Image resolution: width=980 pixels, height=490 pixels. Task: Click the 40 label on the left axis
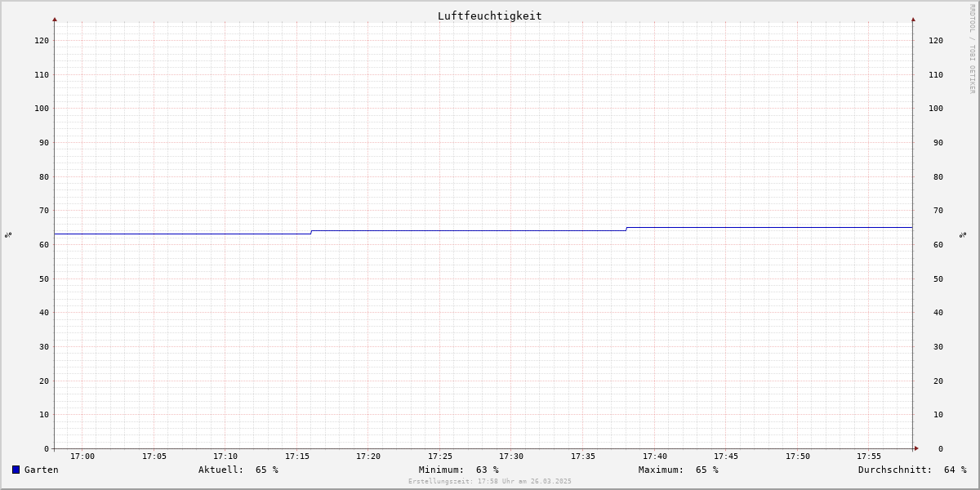point(44,313)
